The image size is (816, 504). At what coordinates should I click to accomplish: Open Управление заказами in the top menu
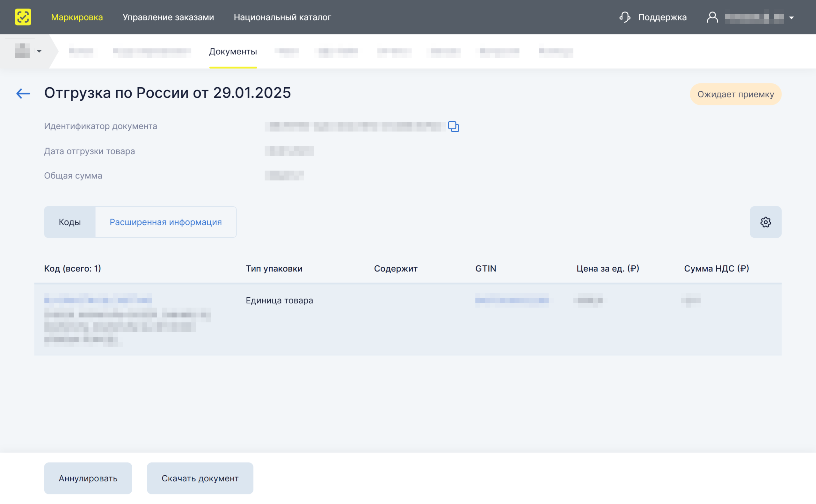[x=168, y=17]
